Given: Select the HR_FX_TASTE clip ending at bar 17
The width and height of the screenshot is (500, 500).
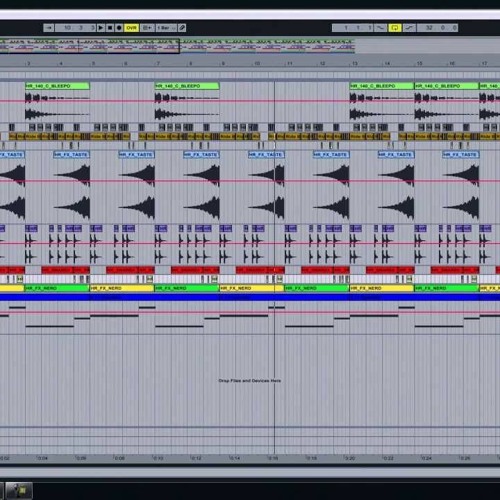Looking at the screenshot, I should (461, 155).
